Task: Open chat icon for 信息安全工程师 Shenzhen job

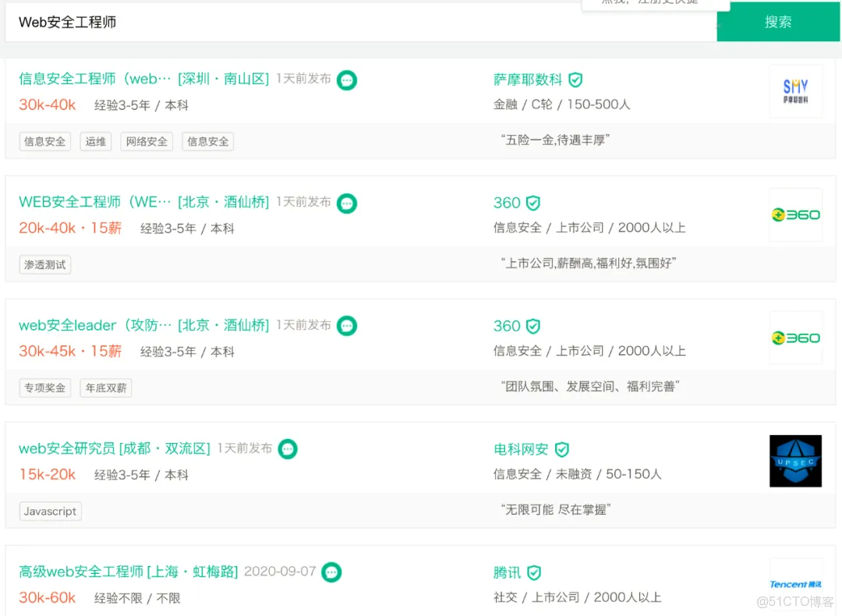Action: (347, 80)
